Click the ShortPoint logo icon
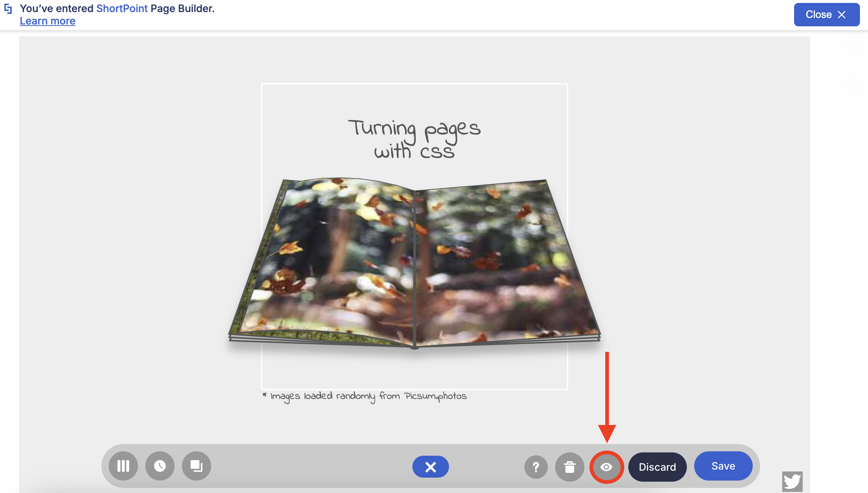Viewport: 868px width, 493px height. (8, 9)
